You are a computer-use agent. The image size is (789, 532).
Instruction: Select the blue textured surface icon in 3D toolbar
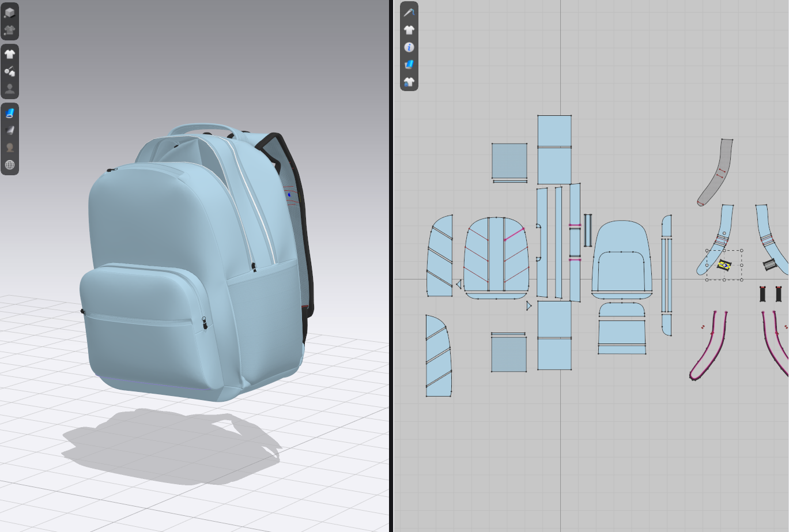10,114
